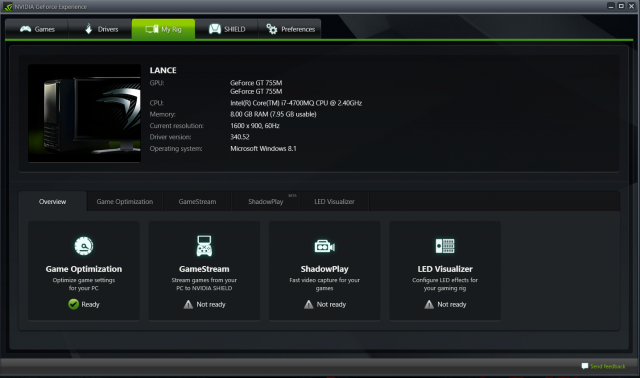Viewport: 640px width, 378px height.
Task: Click the Send feedback link
Action: pos(607,366)
